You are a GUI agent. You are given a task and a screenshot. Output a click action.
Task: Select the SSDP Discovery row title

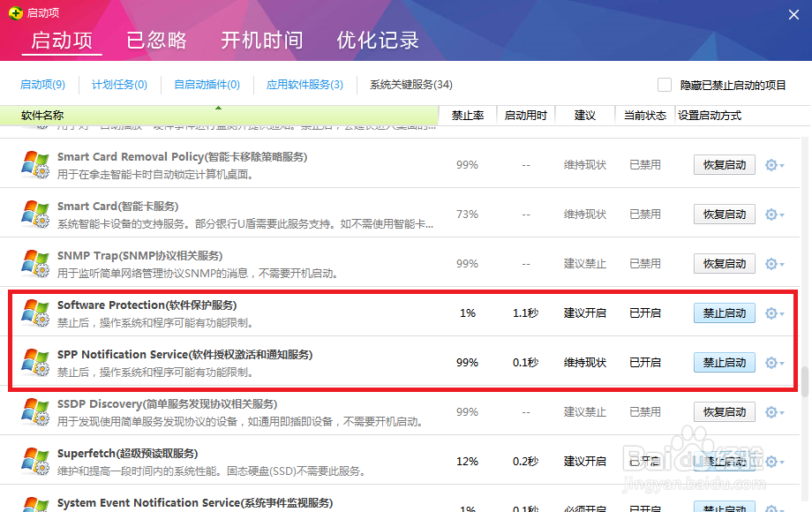pos(168,404)
